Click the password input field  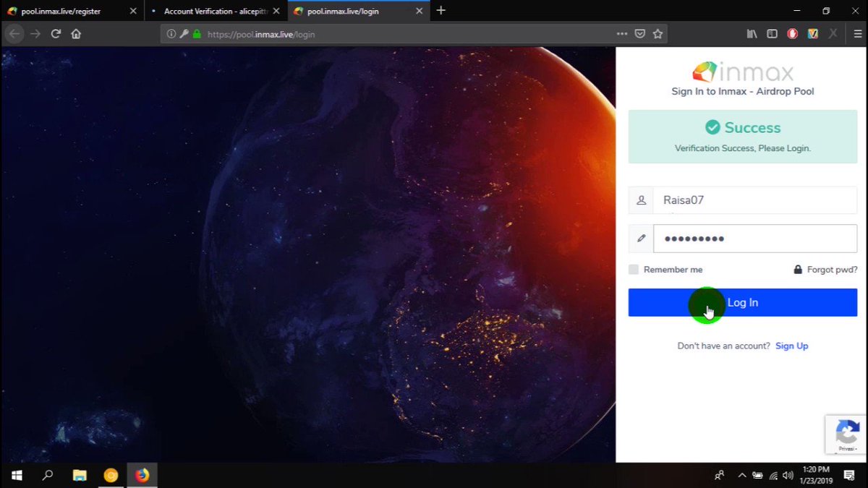click(x=754, y=239)
